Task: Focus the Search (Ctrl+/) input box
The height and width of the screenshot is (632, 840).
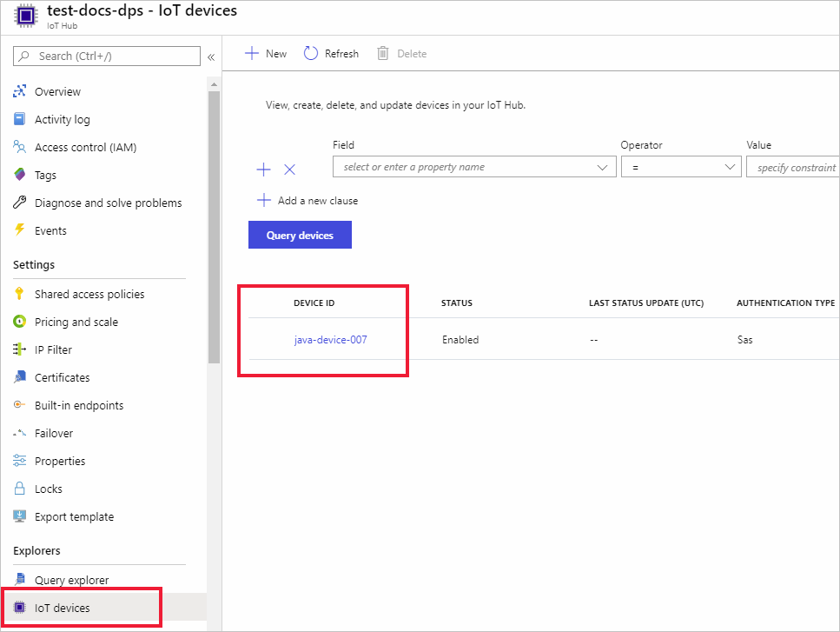Action: click(x=107, y=57)
